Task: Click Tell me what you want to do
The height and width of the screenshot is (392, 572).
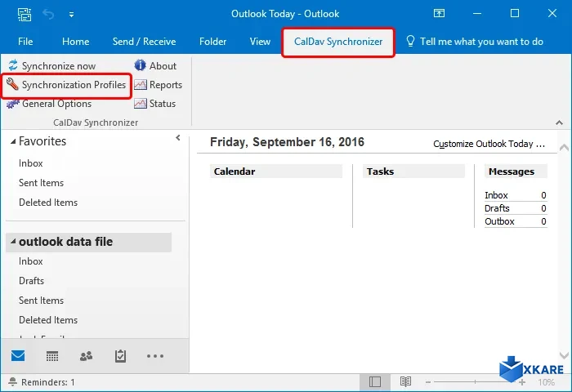Action: [x=481, y=42]
